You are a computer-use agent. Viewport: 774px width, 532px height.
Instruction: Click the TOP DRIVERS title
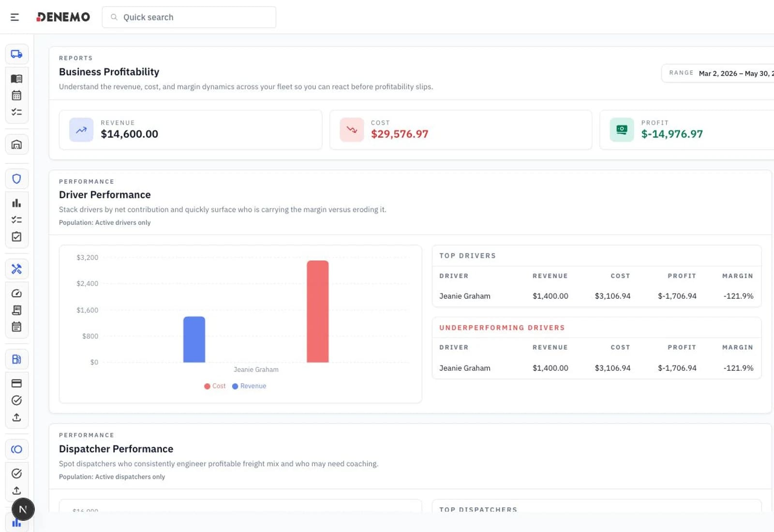point(467,256)
